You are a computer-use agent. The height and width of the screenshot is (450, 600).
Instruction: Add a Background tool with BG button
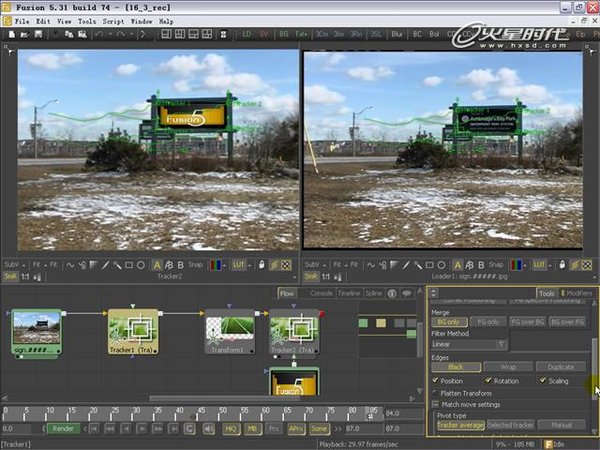(284, 34)
